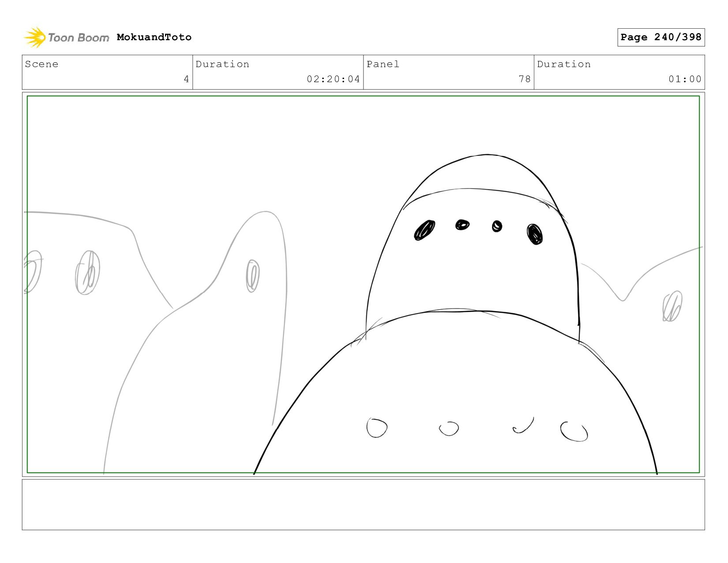728x563 pixels.
Task: Click the Panel label
Action: point(383,64)
